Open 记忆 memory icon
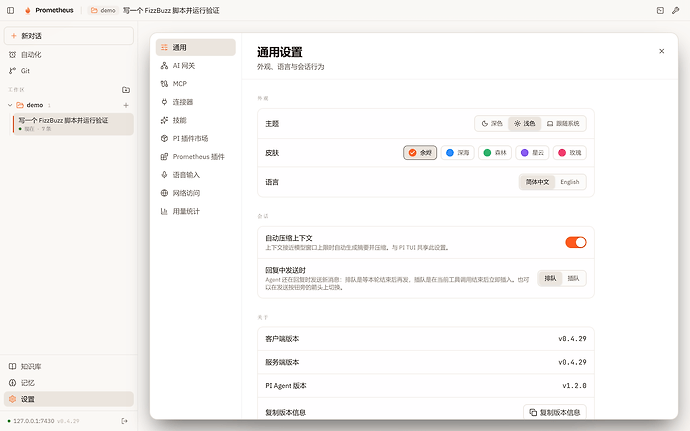Screen dimensions: 690x431 click(12, 383)
